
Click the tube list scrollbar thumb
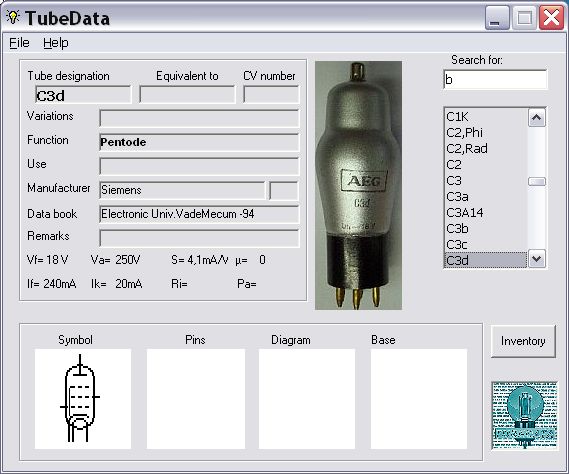pyautogui.click(x=537, y=181)
